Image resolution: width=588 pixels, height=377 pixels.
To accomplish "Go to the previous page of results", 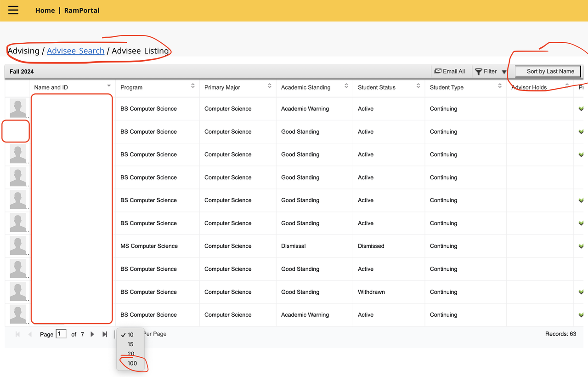I will 30,334.
